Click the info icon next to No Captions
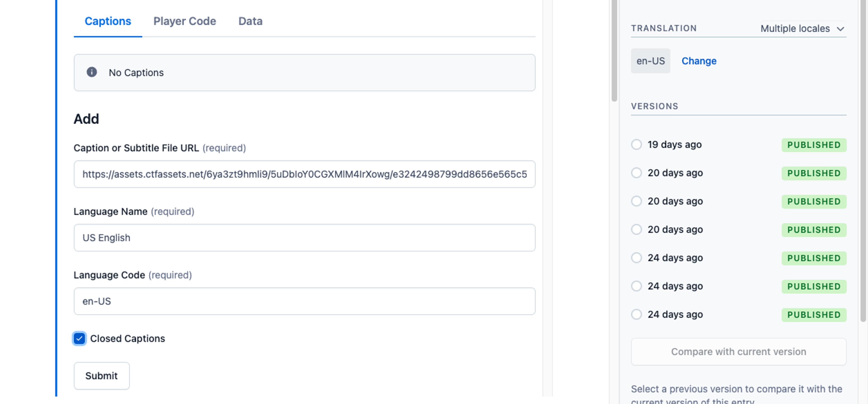 [92, 72]
